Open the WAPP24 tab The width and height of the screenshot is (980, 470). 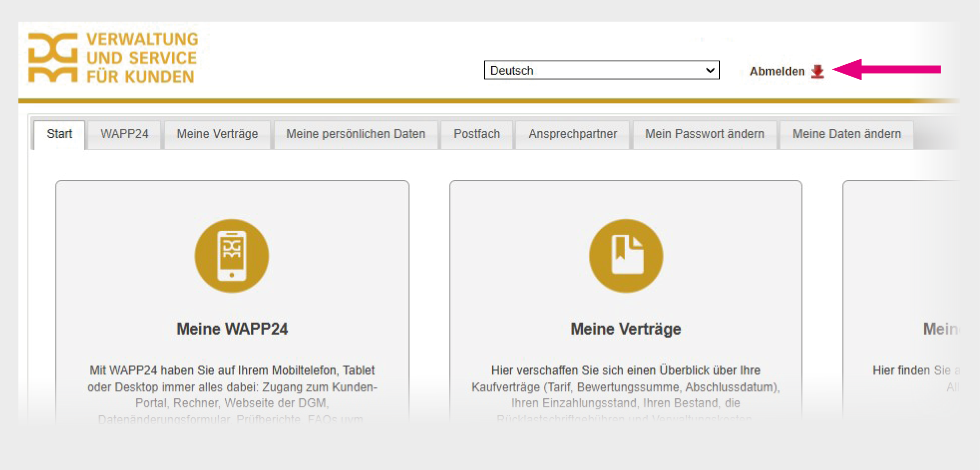click(124, 134)
